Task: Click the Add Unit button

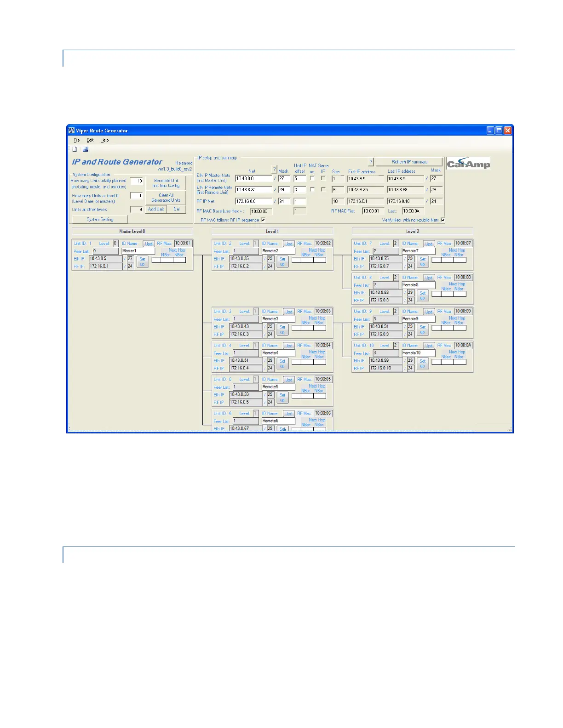Action: point(156,209)
